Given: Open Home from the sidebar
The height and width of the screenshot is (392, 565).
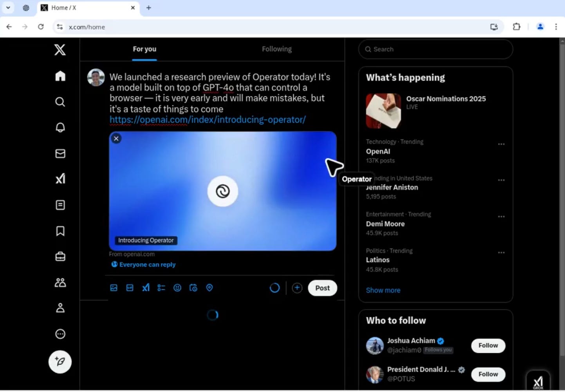Looking at the screenshot, I should [x=60, y=76].
